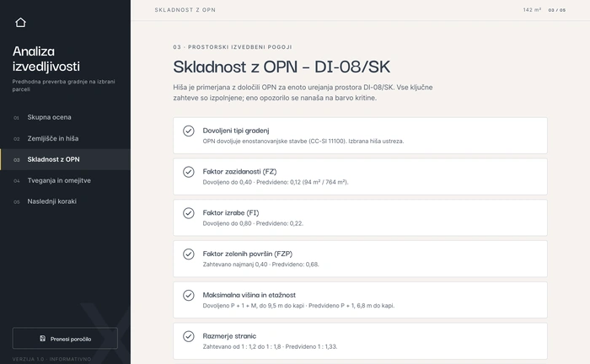Click Analiza izvedljivosti sidebar title

point(46,59)
